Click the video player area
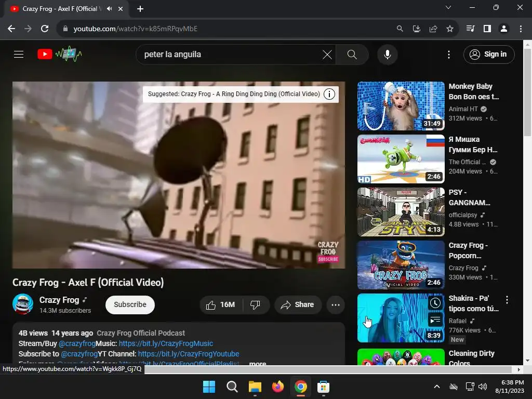The width and height of the screenshot is (532, 399). pos(179,175)
